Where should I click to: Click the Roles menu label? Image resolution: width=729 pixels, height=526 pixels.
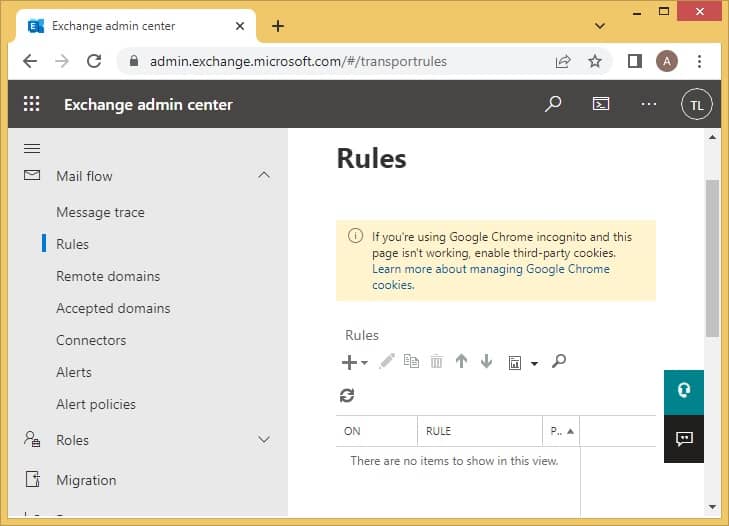(72, 440)
